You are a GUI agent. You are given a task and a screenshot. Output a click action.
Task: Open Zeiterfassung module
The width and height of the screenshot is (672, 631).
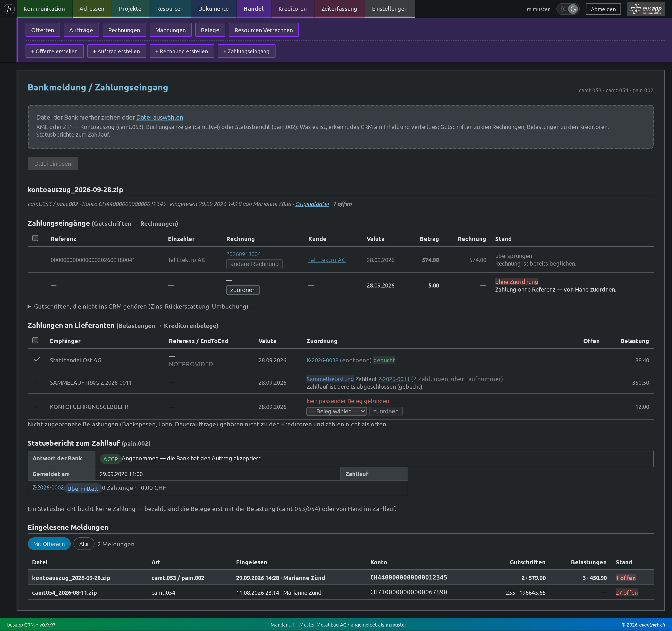pos(339,9)
